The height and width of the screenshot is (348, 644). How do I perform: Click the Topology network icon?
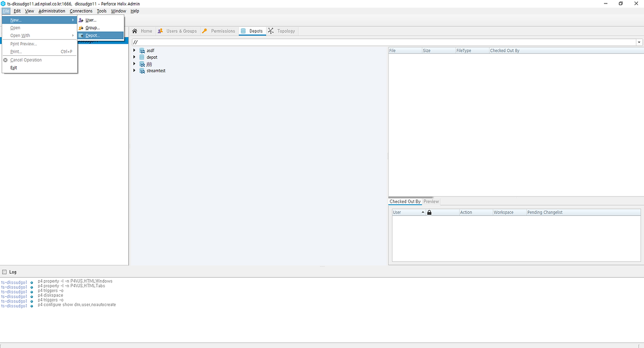(271, 31)
